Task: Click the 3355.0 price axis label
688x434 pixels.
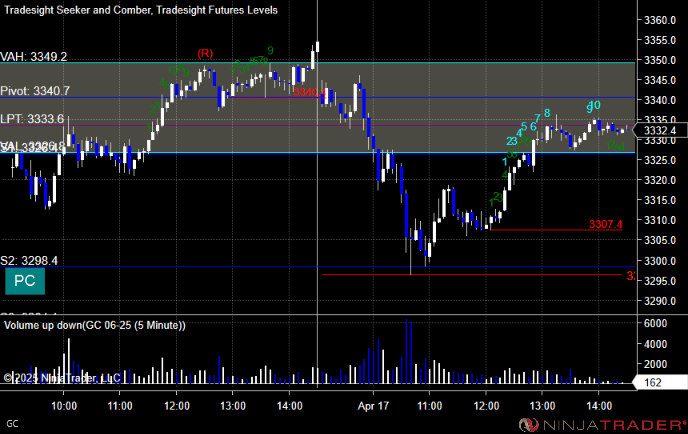Action: 660,40
